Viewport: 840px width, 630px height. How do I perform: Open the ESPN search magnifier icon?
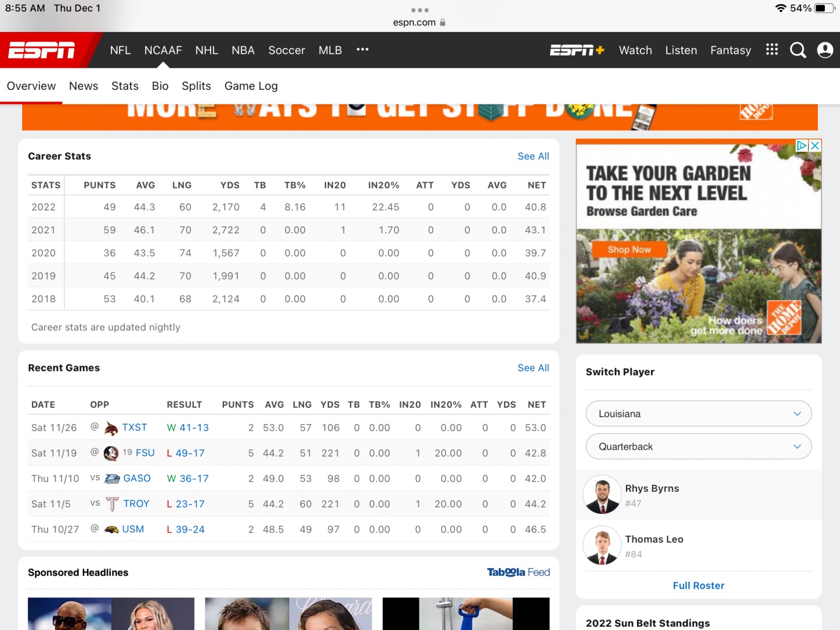pyautogui.click(x=797, y=50)
